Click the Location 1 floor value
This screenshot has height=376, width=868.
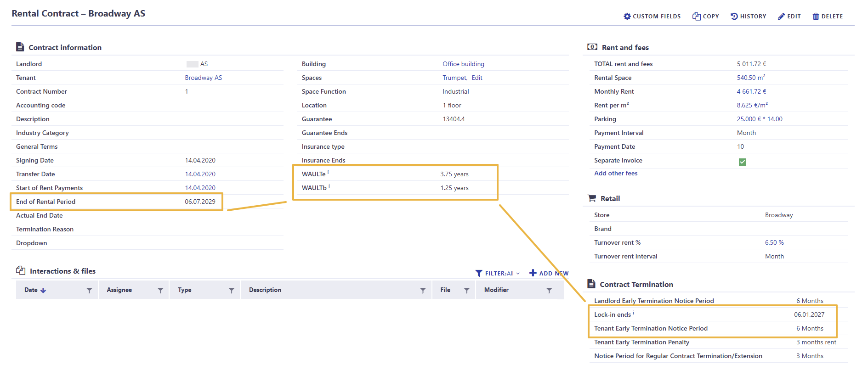[x=452, y=105]
